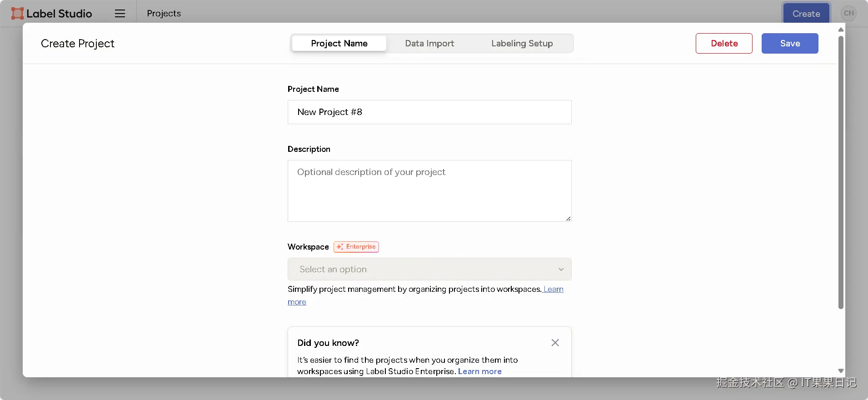Click the Delete button
This screenshot has width=868, height=400.
(724, 44)
